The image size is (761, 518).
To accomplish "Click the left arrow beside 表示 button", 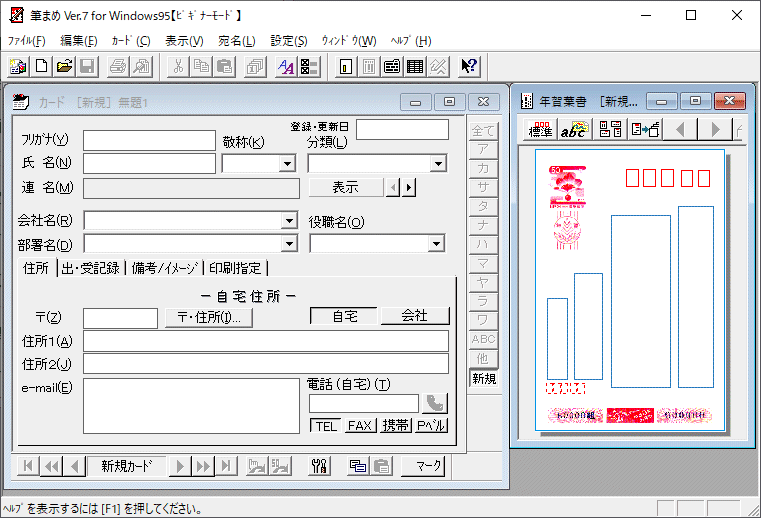I will [393, 187].
